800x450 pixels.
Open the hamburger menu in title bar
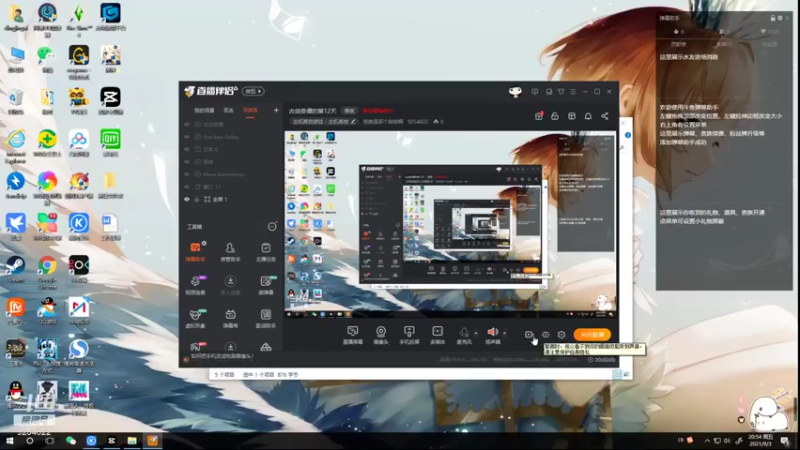(573, 92)
